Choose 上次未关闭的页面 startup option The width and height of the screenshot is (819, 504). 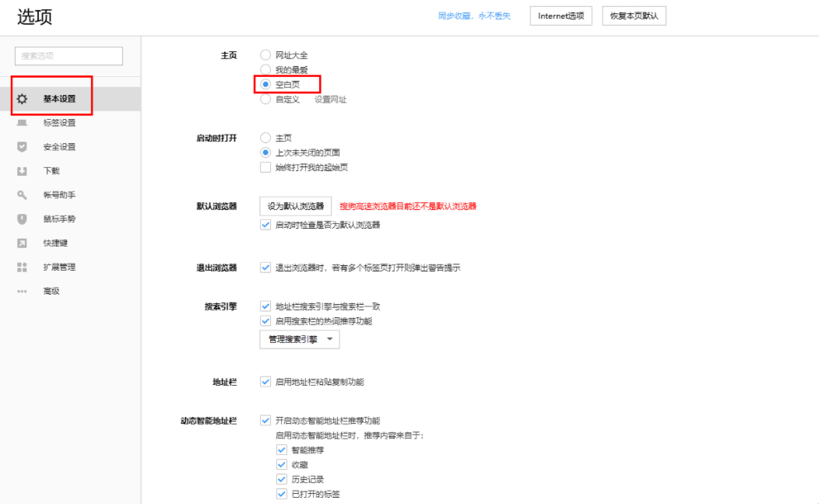click(x=265, y=152)
